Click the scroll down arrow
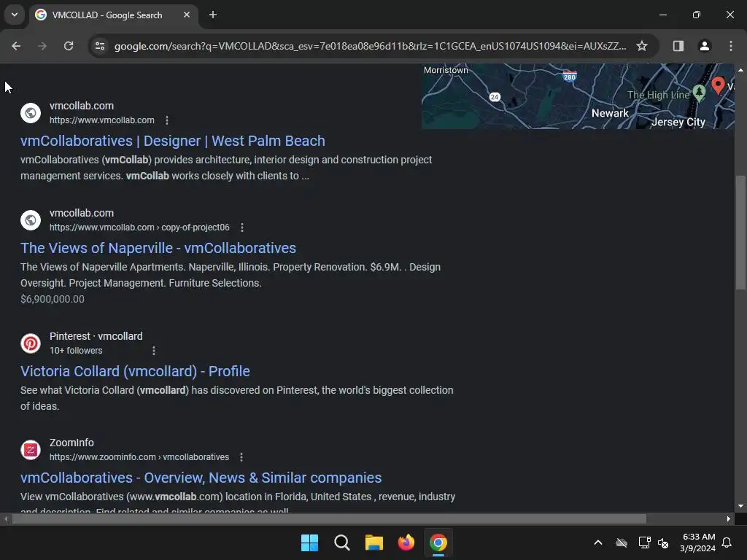This screenshot has width=747, height=560. pos(740,506)
